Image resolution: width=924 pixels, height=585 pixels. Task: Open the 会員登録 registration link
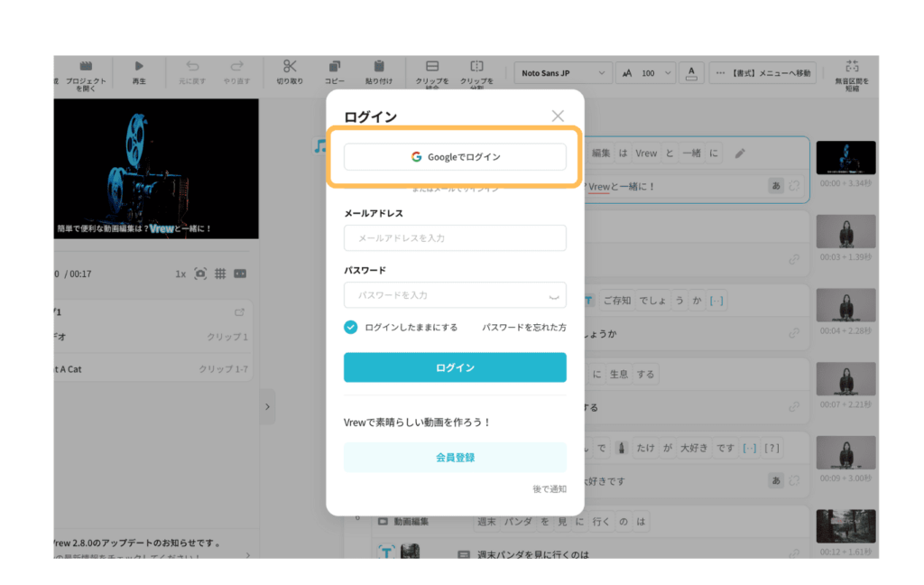[455, 458]
